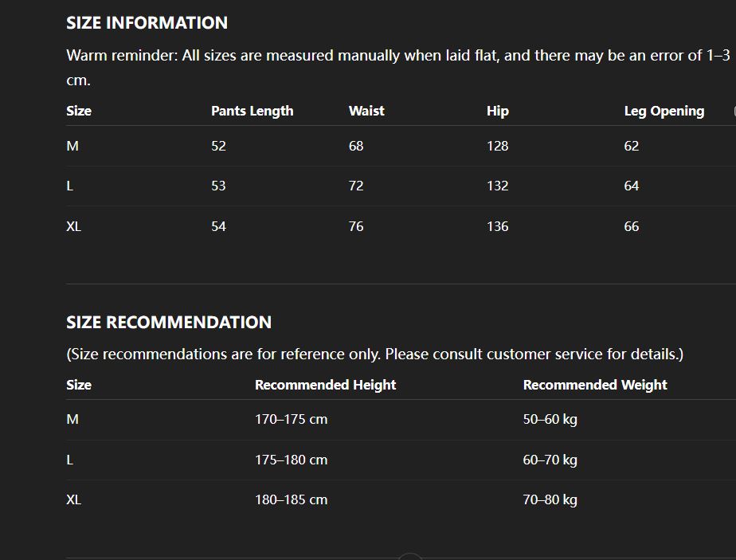Click the hip value 132

tap(497, 186)
